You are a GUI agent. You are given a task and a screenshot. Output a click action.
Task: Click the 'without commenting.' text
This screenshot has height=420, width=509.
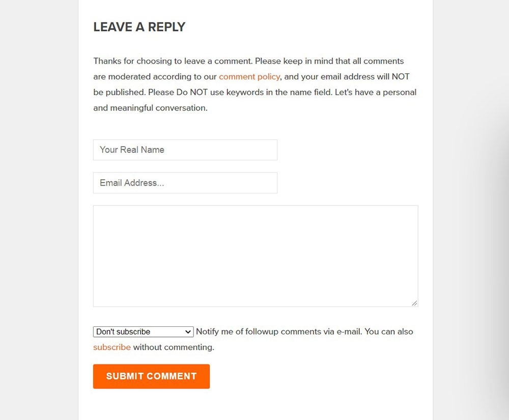coord(174,347)
